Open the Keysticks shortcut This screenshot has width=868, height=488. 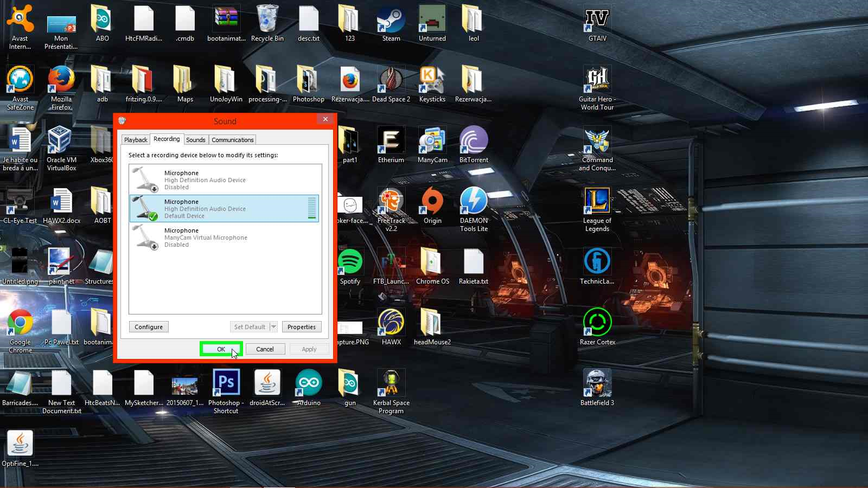click(432, 84)
